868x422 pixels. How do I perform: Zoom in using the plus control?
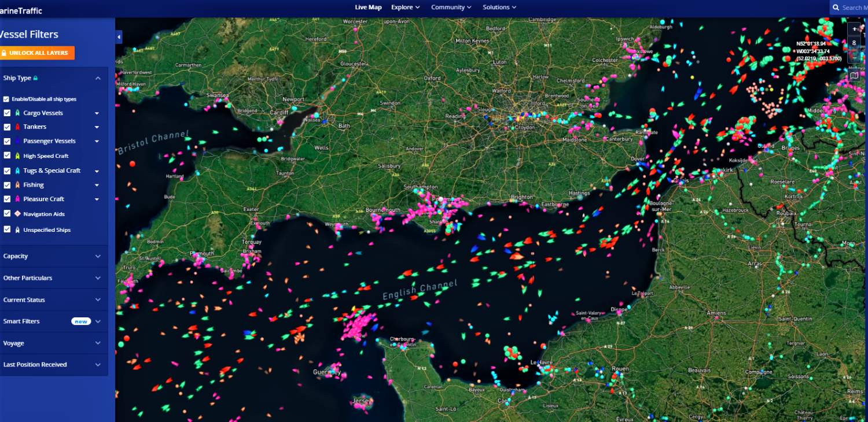click(854, 28)
